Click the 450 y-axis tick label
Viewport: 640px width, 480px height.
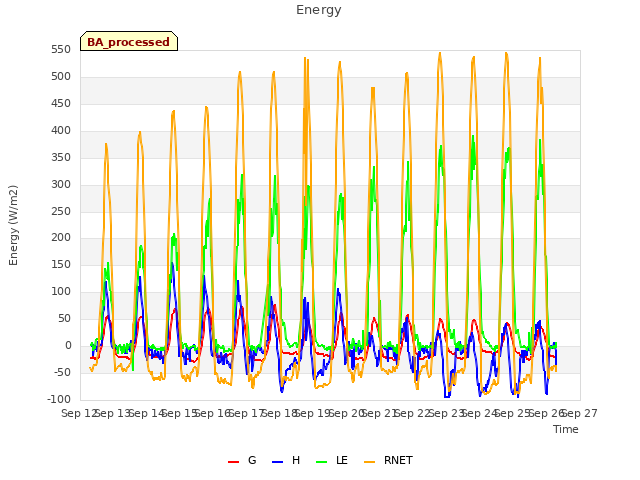pyautogui.click(x=61, y=104)
